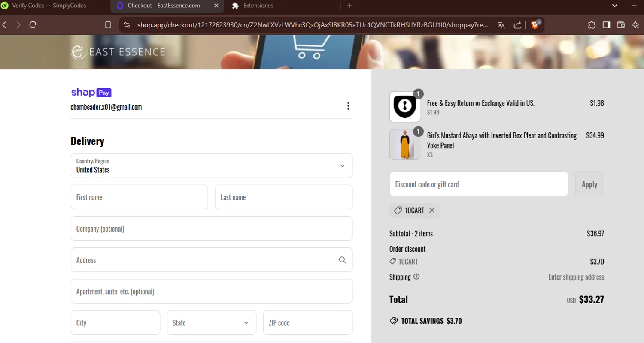Go back to previous page
This screenshot has width=644, height=343.
pyautogui.click(x=5, y=25)
